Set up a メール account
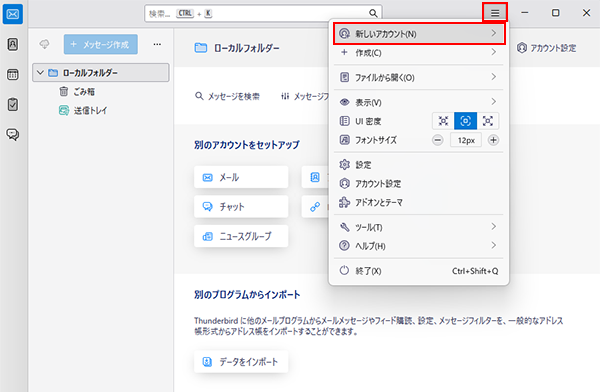 pos(241,177)
